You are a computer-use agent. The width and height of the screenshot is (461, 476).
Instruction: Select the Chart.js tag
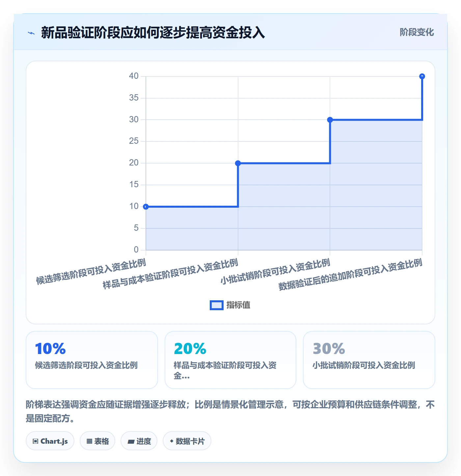(x=50, y=441)
